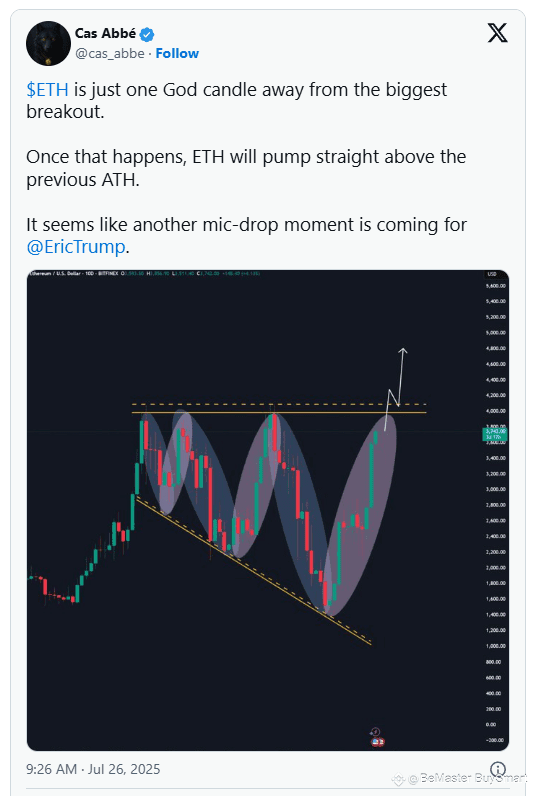This screenshot has width=535, height=796.
Task: Follow the @cas_abbe account
Action: pos(177,53)
